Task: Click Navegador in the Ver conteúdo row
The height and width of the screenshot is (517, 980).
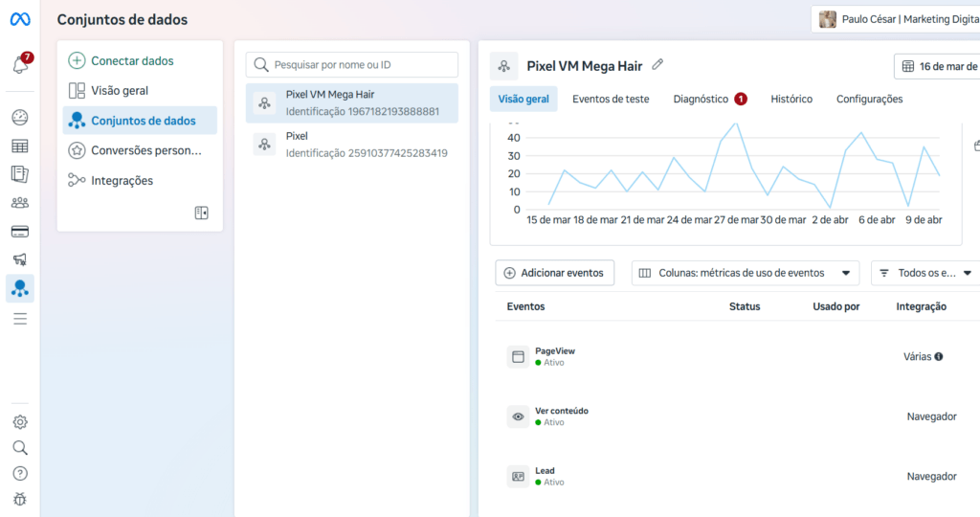Action: pyautogui.click(x=931, y=416)
